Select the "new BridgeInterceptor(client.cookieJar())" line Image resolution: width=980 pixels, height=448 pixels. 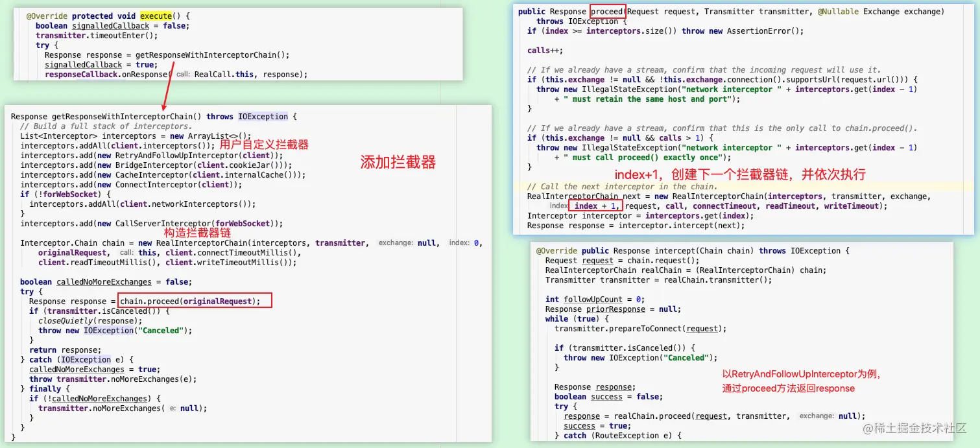coord(156,165)
